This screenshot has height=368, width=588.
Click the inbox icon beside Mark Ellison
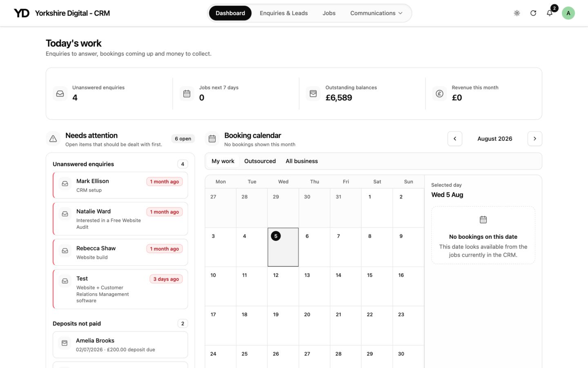coord(65,184)
